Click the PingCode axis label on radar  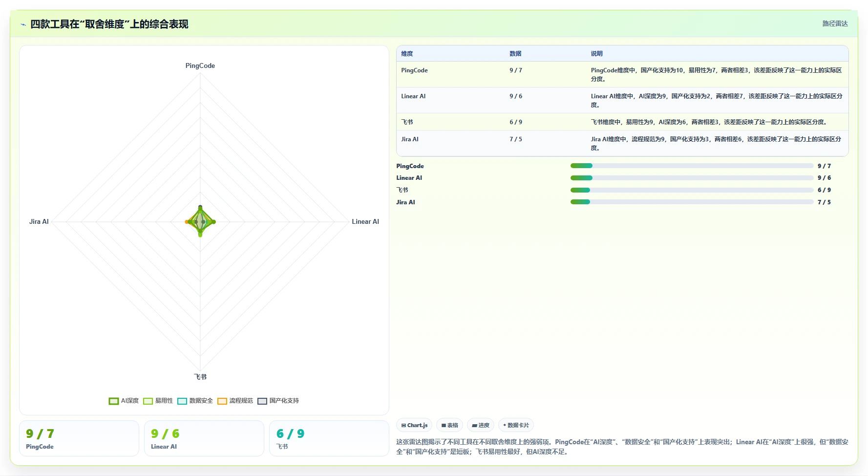click(x=200, y=65)
